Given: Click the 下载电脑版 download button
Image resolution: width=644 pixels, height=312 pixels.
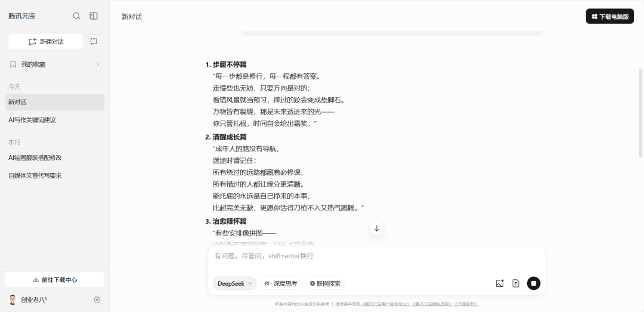Looking at the screenshot, I should click(x=609, y=17).
